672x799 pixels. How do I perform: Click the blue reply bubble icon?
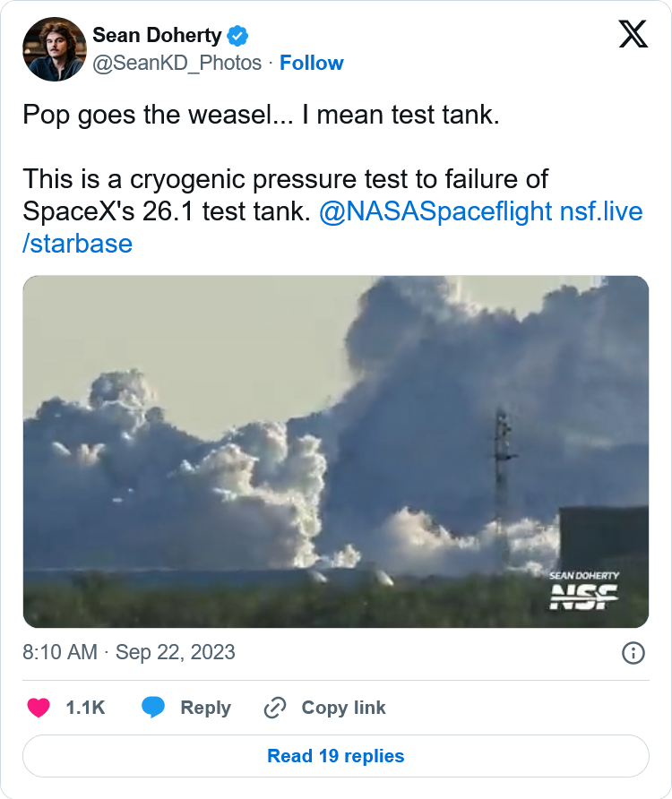pos(153,708)
